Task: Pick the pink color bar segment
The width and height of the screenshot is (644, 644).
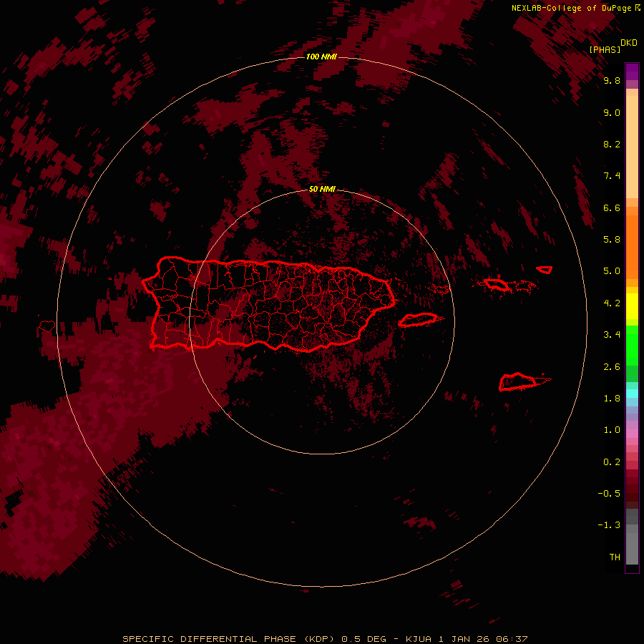Action: (x=632, y=434)
